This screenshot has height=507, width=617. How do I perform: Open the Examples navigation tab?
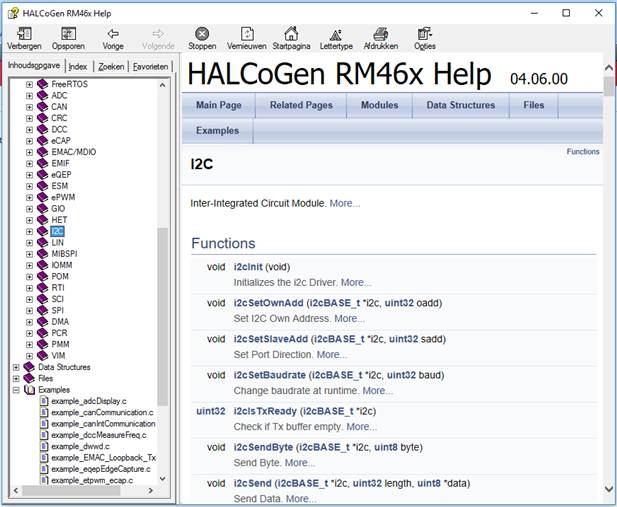pyautogui.click(x=218, y=131)
